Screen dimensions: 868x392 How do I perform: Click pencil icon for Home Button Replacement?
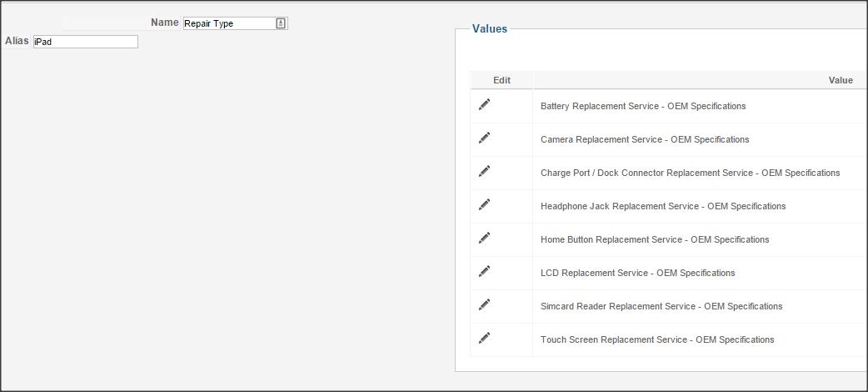click(484, 238)
